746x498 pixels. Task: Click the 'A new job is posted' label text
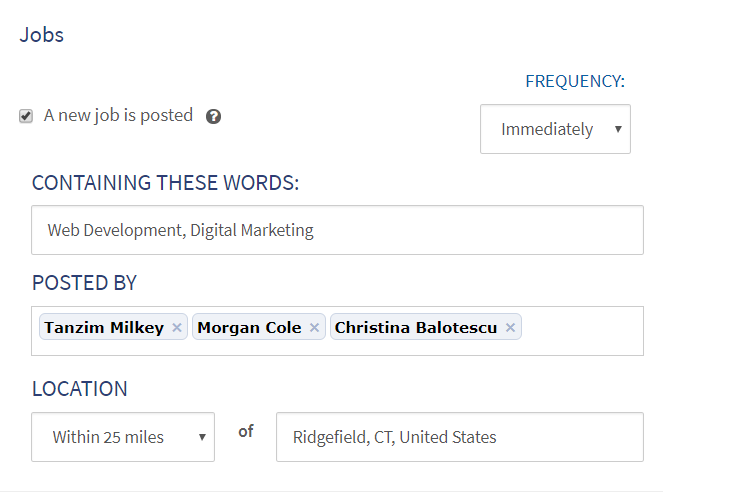pos(118,115)
